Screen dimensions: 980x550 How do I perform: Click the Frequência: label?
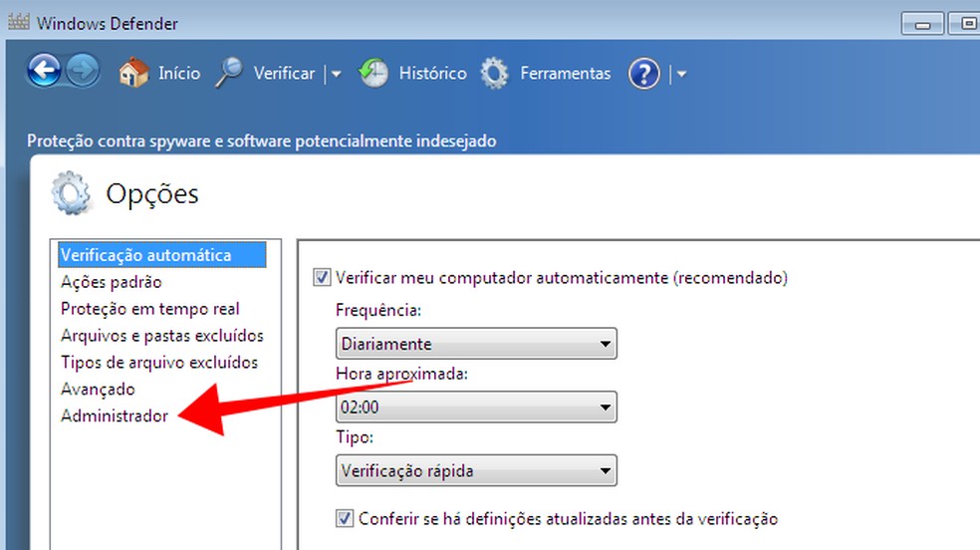[378, 310]
